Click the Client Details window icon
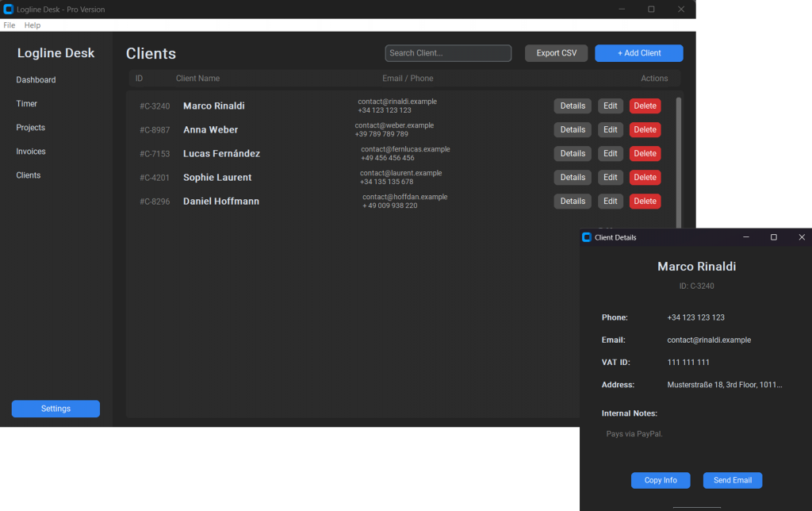The width and height of the screenshot is (812, 511). tap(587, 237)
